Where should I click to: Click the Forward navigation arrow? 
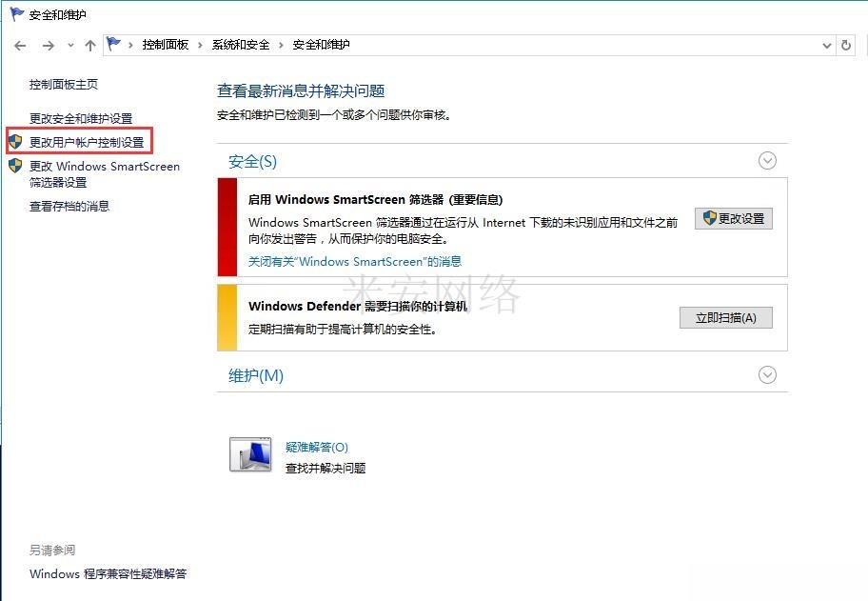click(x=49, y=46)
